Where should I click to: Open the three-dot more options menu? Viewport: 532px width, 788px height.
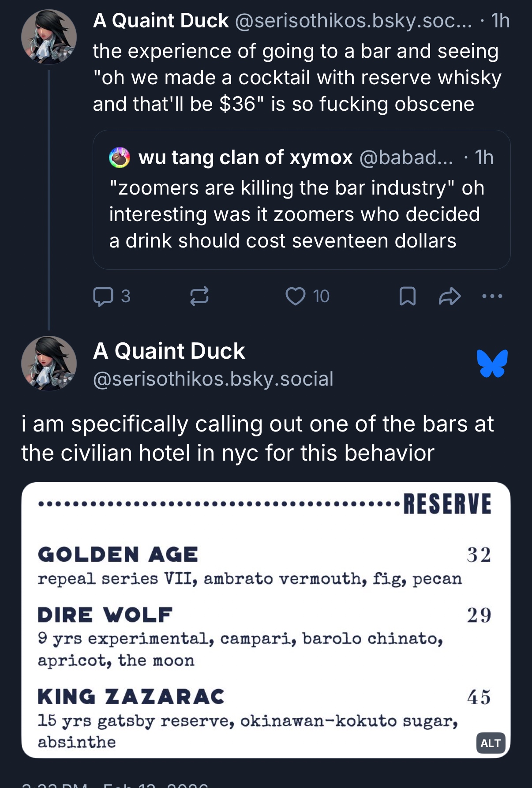pyautogui.click(x=492, y=296)
